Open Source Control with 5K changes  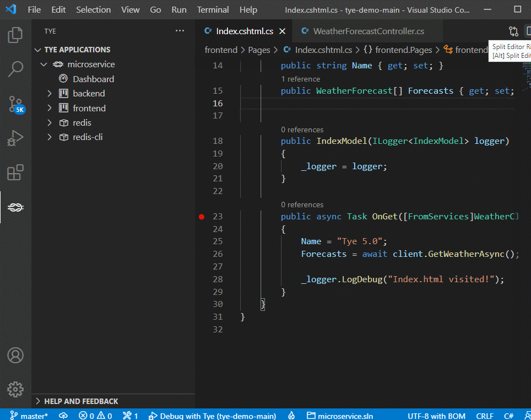pyautogui.click(x=15, y=105)
